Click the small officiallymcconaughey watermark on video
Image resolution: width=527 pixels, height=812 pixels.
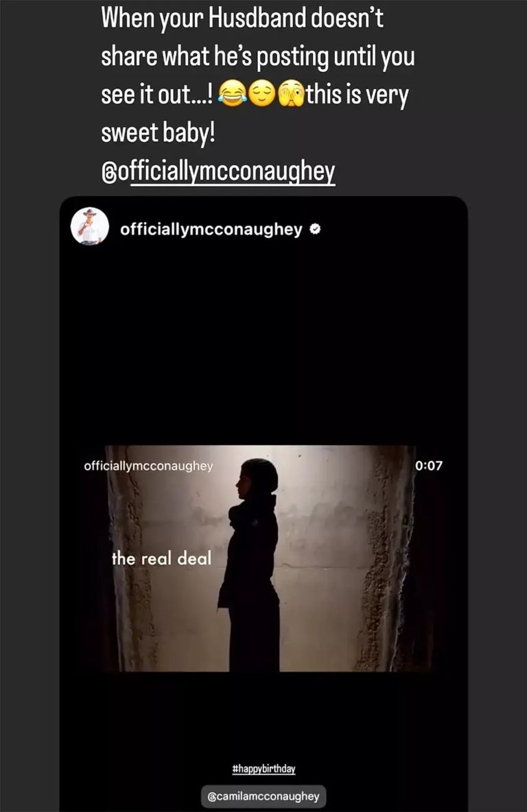[148, 466]
